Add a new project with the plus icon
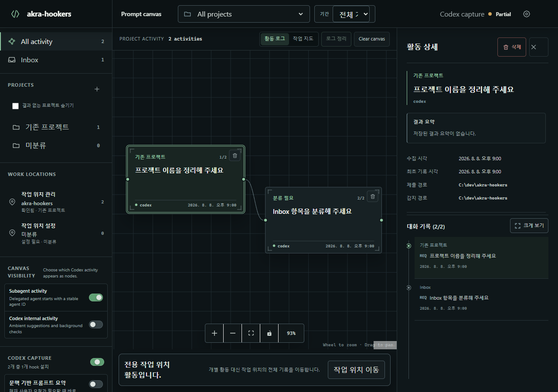This screenshot has height=392, width=558. coord(97,89)
